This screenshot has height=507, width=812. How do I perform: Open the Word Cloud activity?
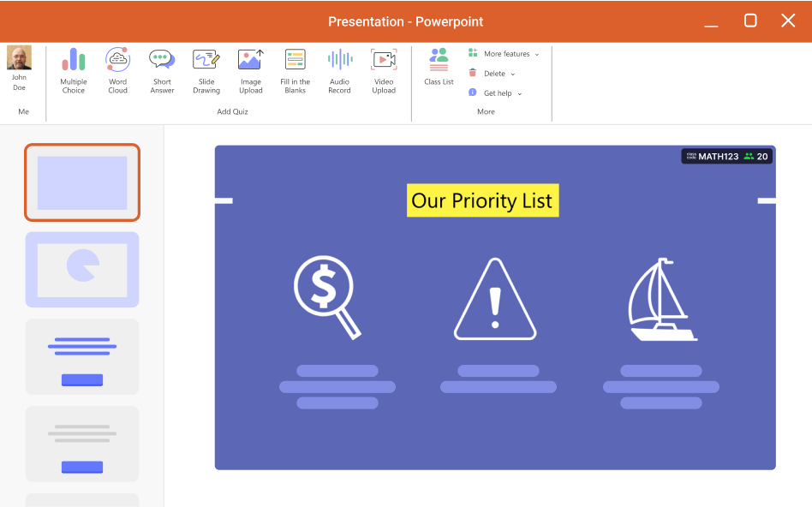click(117, 70)
